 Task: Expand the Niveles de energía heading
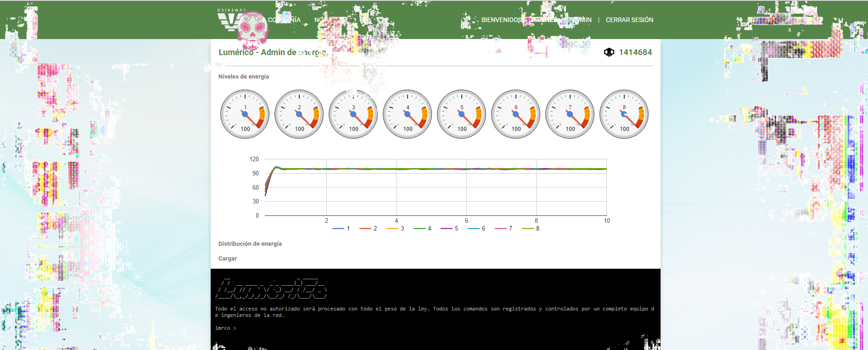[x=244, y=77]
